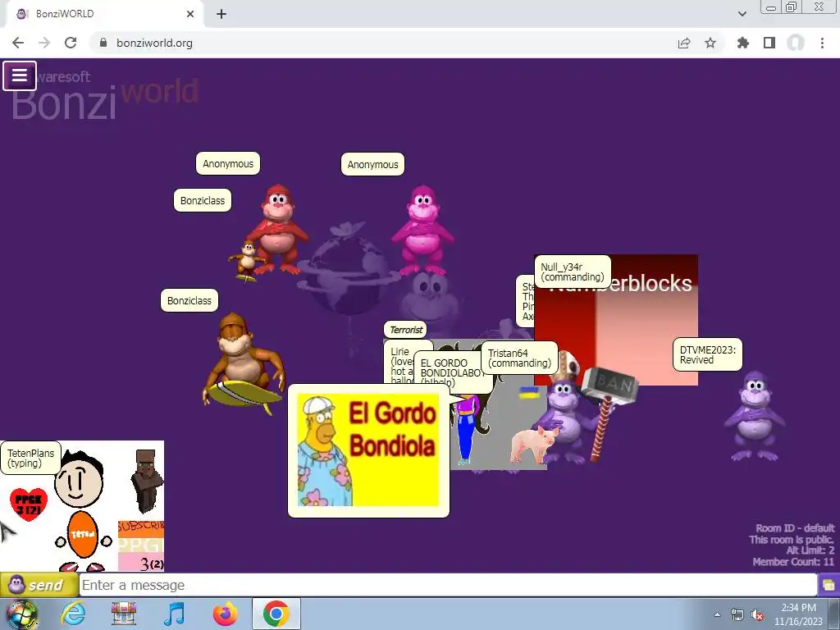This screenshot has height=630, width=840.
Task: Open the Chrome extensions puzzle icon
Action: [743, 43]
